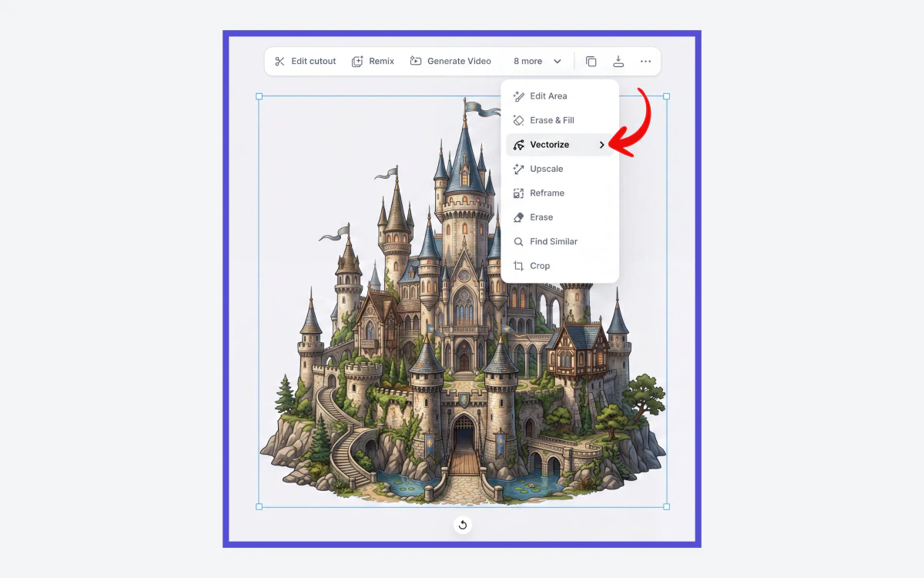This screenshot has height=578, width=924.
Task: Click the Vectorize pen icon
Action: 519,145
